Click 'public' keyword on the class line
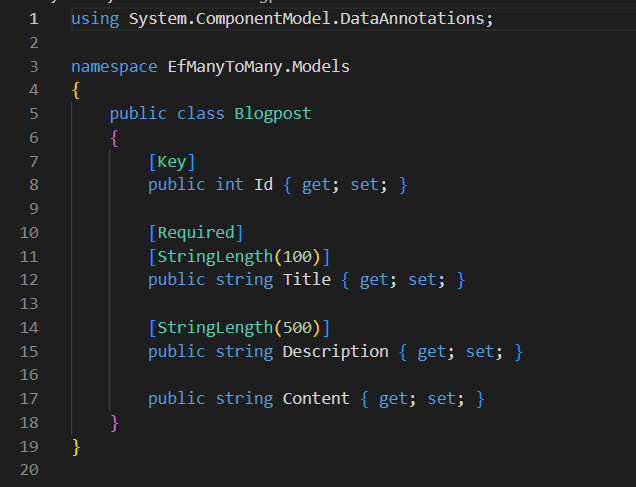 click(x=138, y=114)
